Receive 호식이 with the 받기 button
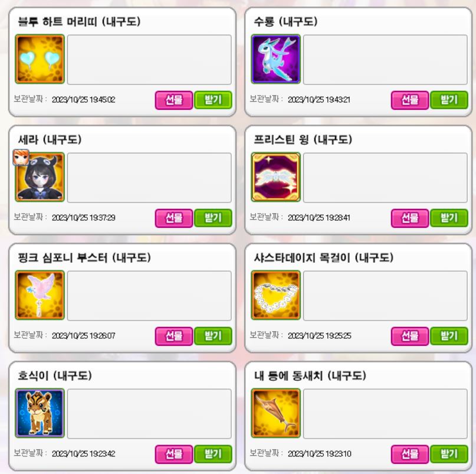Image resolution: width=476 pixels, height=474 pixels. coord(213,454)
